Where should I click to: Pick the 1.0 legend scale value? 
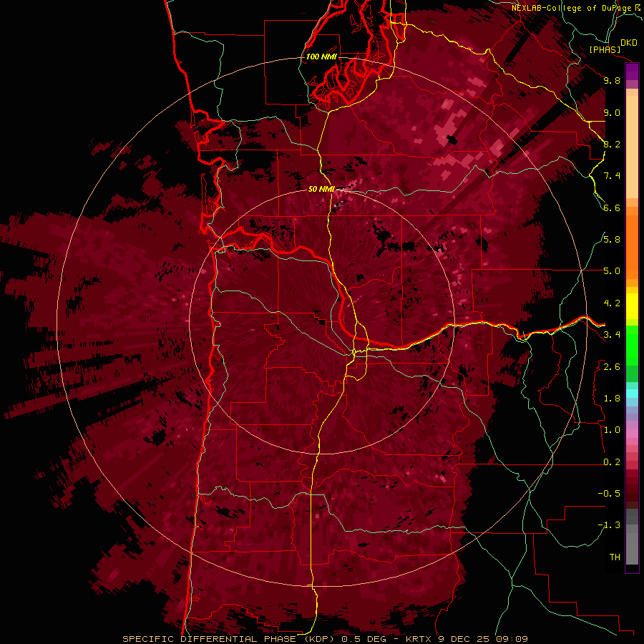pyautogui.click(x=612, y=430)
